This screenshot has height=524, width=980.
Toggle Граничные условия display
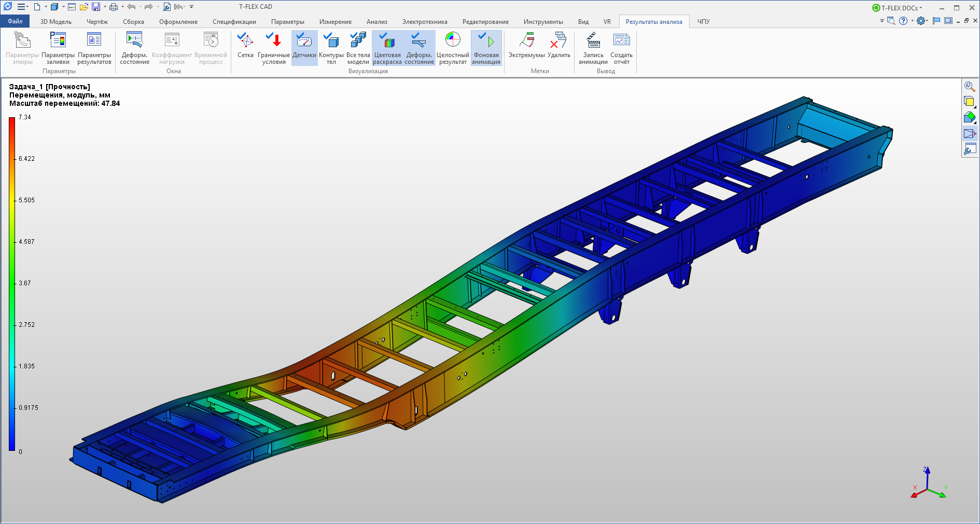[x=274, y=48]
